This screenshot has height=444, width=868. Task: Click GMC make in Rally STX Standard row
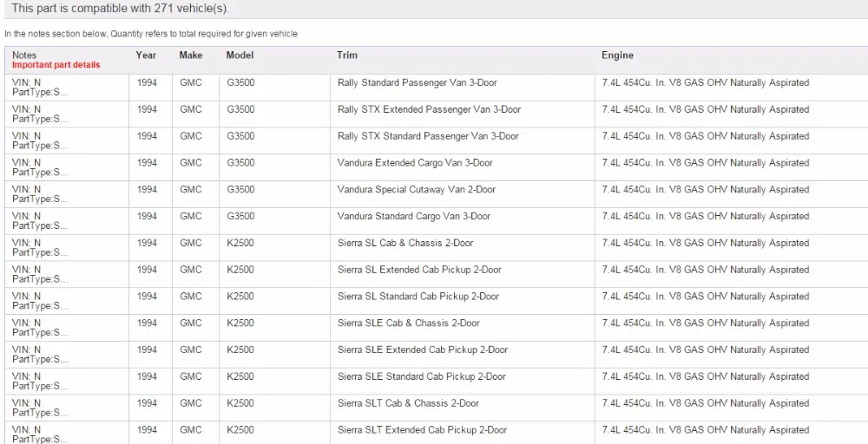coord(191,136)
